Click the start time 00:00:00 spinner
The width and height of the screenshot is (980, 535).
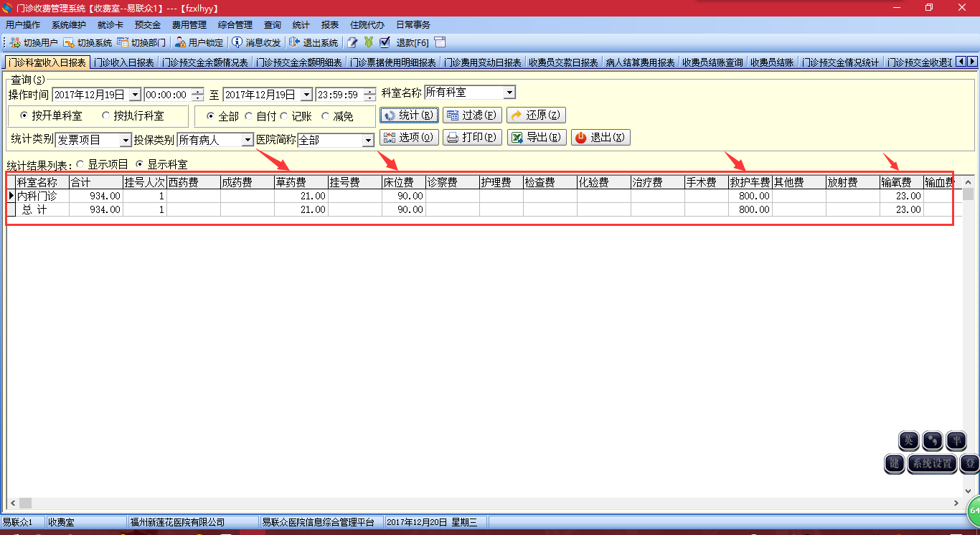[x=197, y=95]
